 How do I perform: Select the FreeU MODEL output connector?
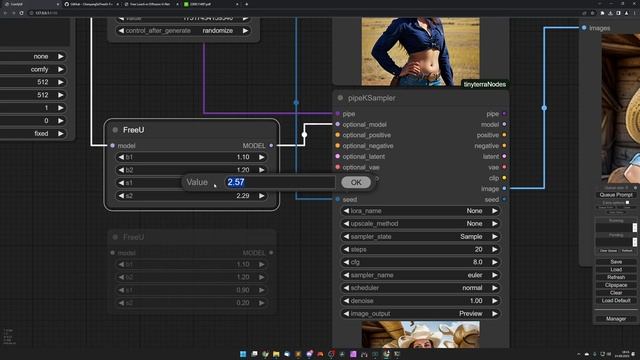click(x=271, y=146)
